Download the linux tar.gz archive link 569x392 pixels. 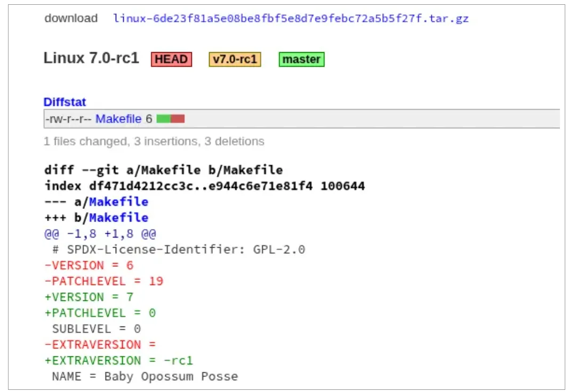click(291, 18)
